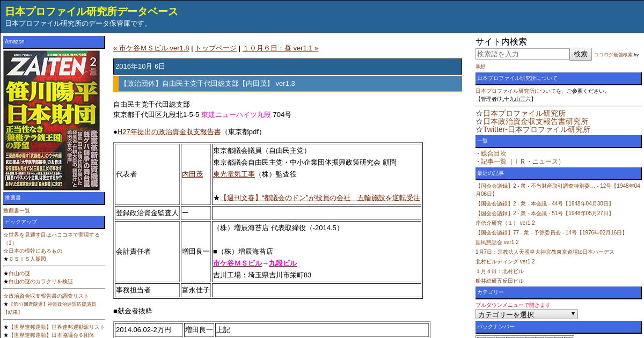Screen dimensions: 644x338
Task: Select 富永佳子 cell in 事務担当者 row
Action: [196, 290]
